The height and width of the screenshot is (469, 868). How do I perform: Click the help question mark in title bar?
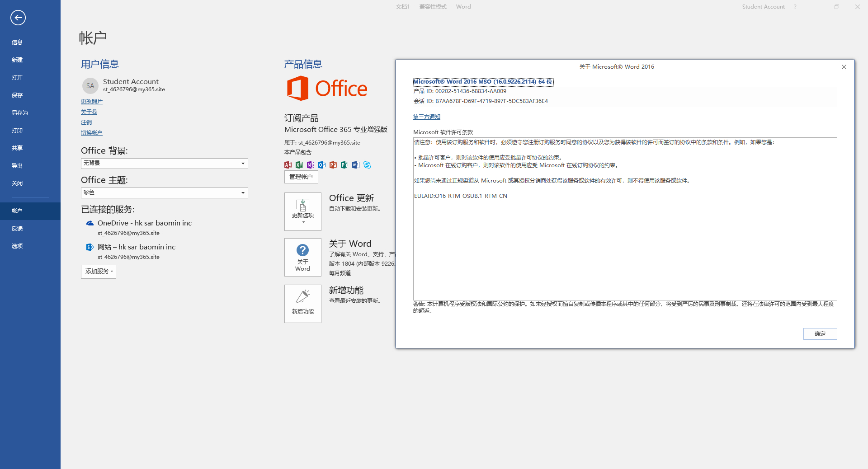795,7
